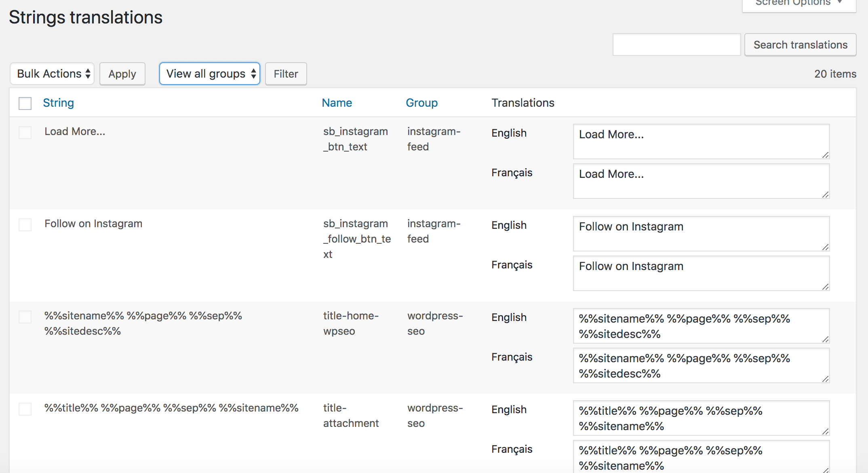Edit Français translation for title-home-wpseo
Image resolution: width=868 pixels, height=473 pixels.
(x=701, y=365)
